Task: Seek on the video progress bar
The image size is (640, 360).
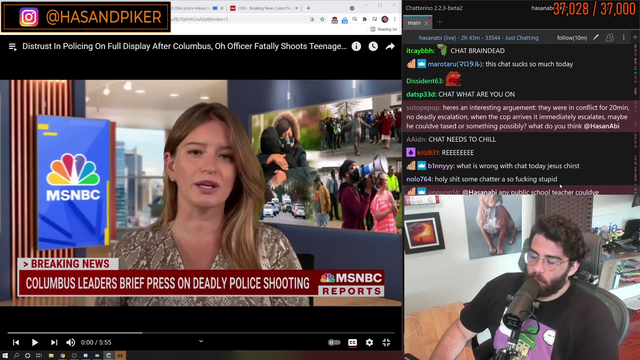Action: click(201, 333)
